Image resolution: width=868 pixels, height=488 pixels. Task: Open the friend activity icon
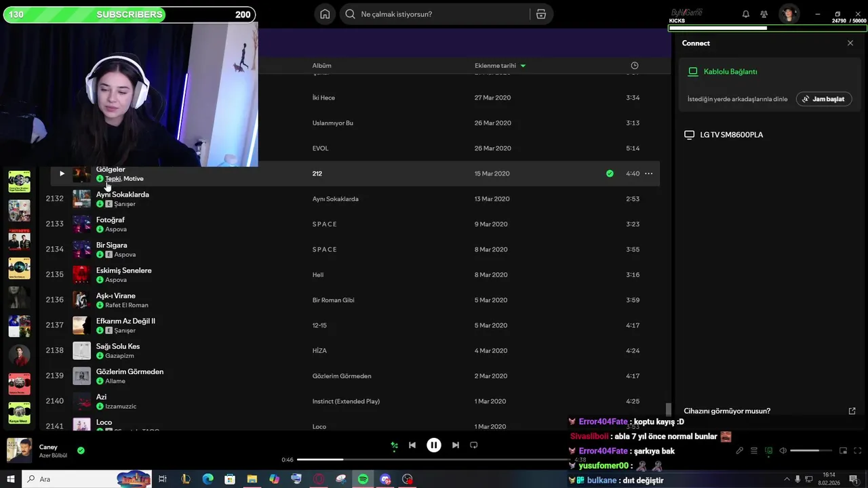pyautogui.click(x=764, y=14)
